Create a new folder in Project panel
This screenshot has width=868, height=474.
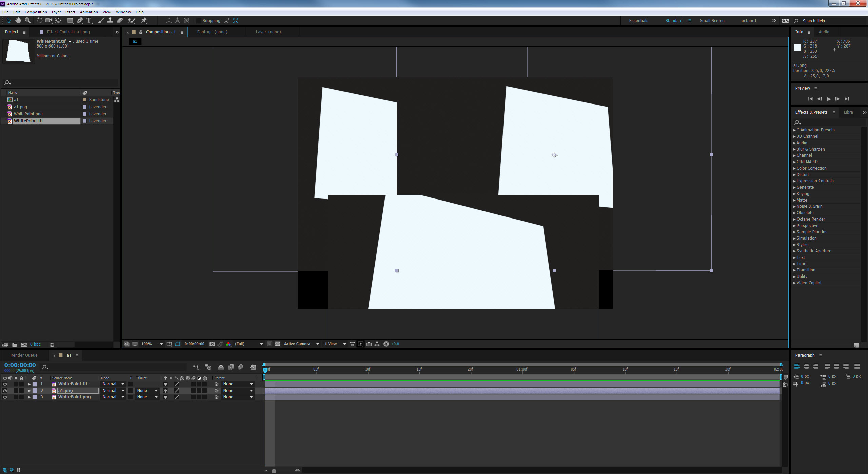coord(15,345)
